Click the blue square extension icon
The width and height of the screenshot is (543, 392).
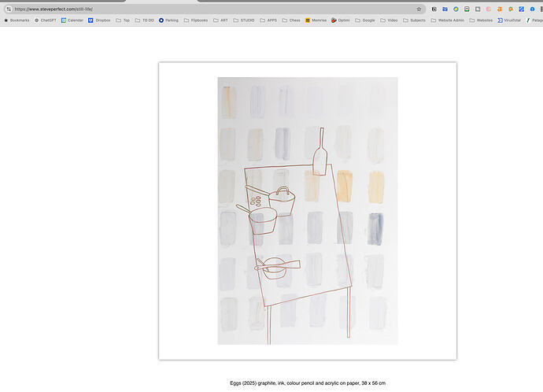pyautogui.click(x=521, y=9)
